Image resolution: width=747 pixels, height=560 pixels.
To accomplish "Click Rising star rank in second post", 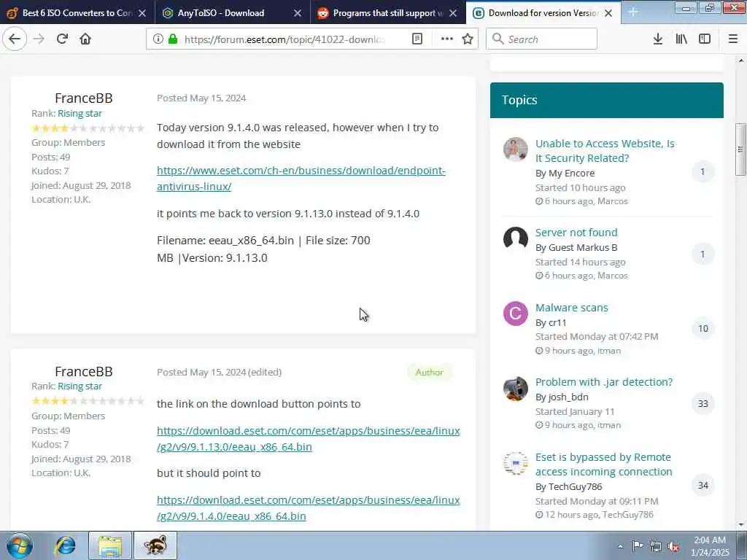I will (x=80, y=386).
